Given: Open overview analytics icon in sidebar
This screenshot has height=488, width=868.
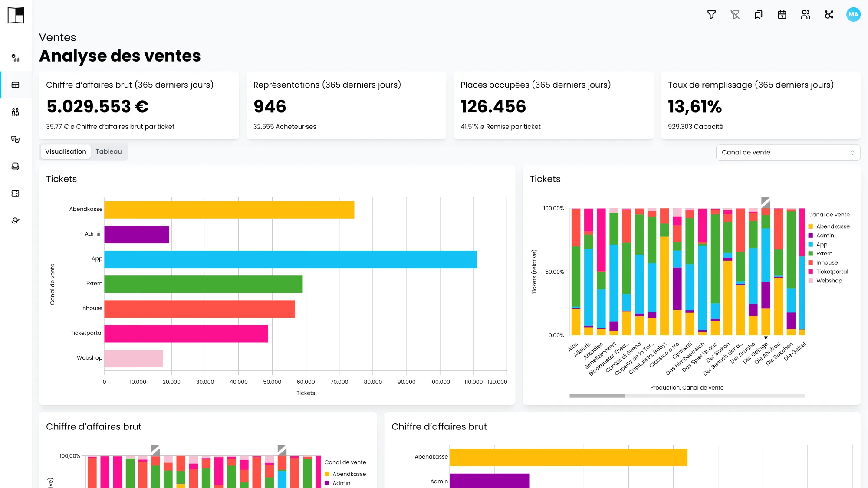Looking at the screenshot, I should [16, 58].
